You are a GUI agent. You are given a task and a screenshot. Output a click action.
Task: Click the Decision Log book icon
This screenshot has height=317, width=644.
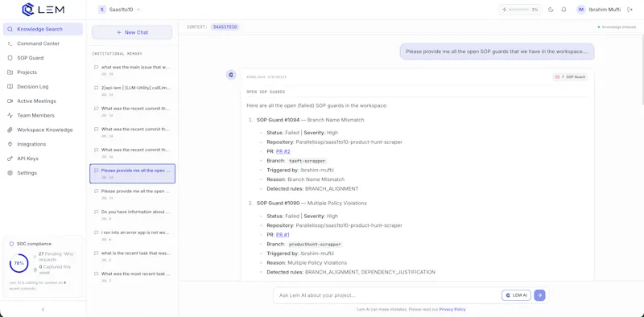click(x=10, y=87)
